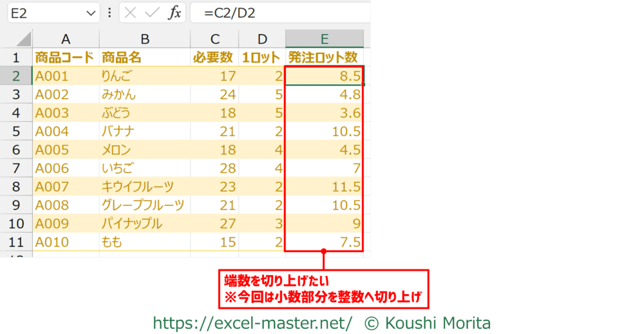This screenshot has width=644, height=334.
Task: Click cell E2 with value 8.5
Action: click(324, 76)
